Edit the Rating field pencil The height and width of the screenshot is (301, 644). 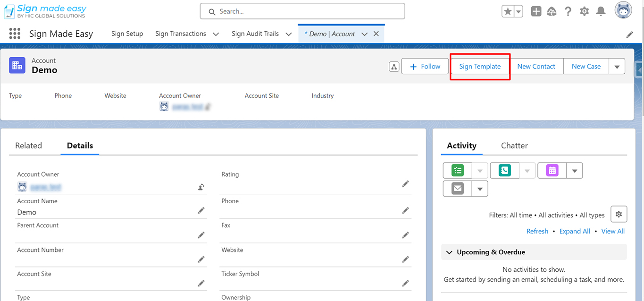tap(405, 184)
